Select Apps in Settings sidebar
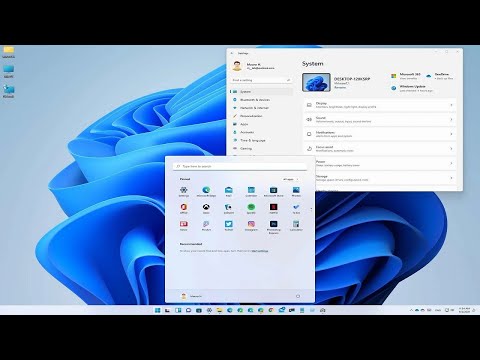 pos(261,124)
